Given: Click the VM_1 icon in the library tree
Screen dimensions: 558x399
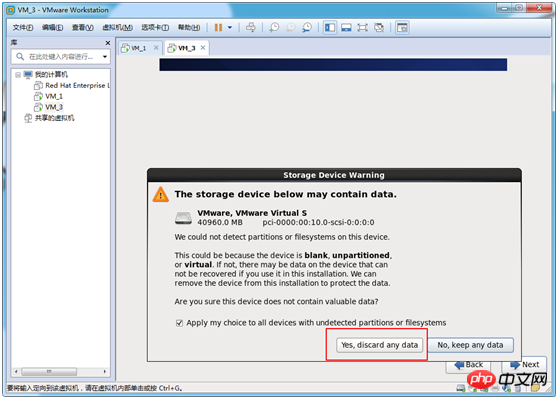Looking at the screenshot, I should 38,96.
